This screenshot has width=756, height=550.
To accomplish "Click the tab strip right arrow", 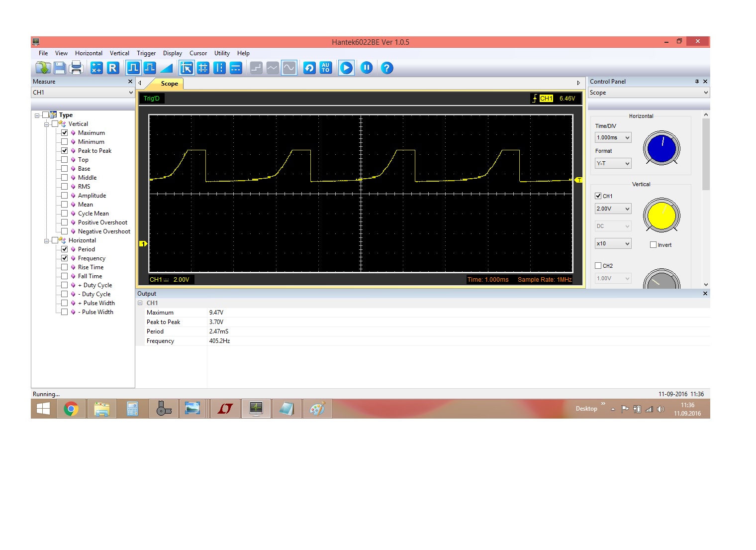I will (578, 83).
